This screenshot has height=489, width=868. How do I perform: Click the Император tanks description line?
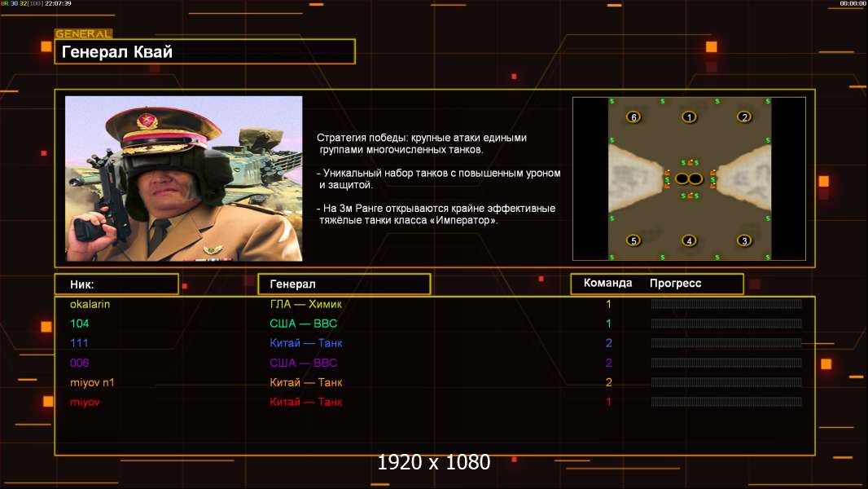coord(436,214)
